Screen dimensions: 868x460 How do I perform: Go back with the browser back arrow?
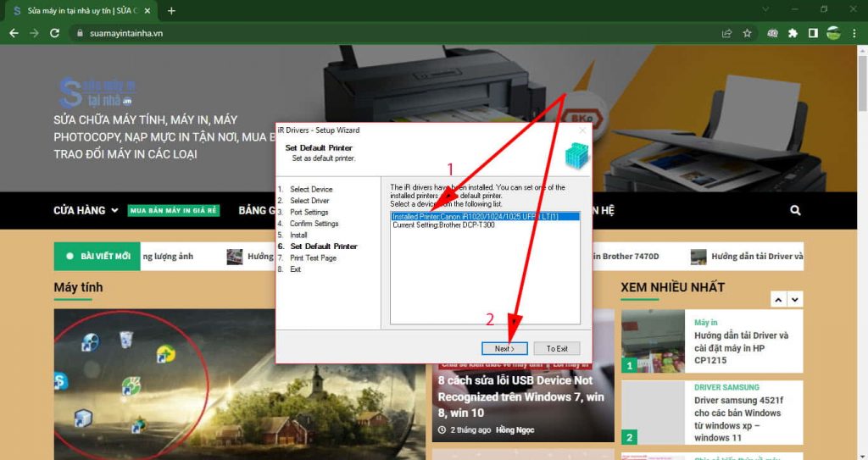point(14,33)
